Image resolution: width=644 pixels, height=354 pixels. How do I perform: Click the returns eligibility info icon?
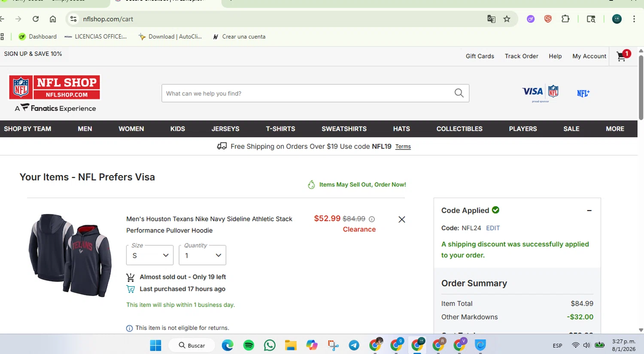(129, 328)
